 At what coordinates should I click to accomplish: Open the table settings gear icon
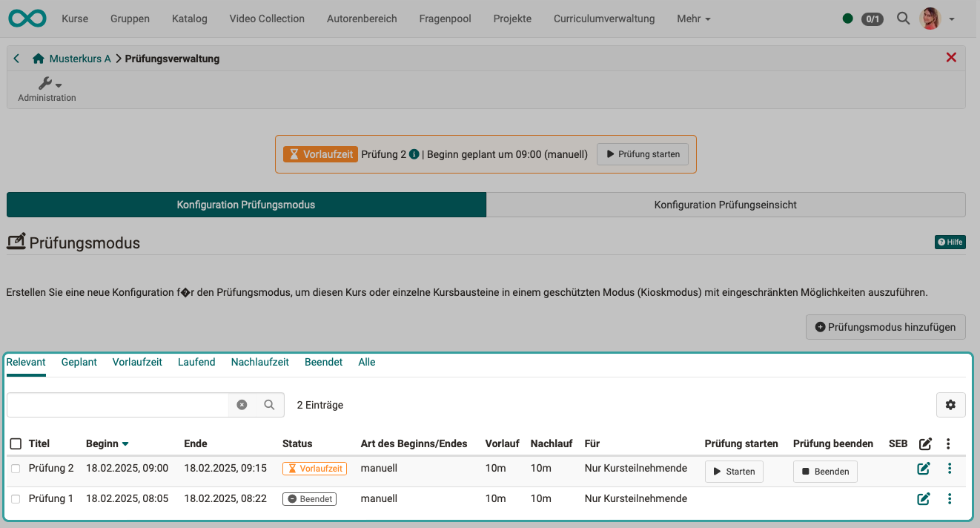(950, 405)
